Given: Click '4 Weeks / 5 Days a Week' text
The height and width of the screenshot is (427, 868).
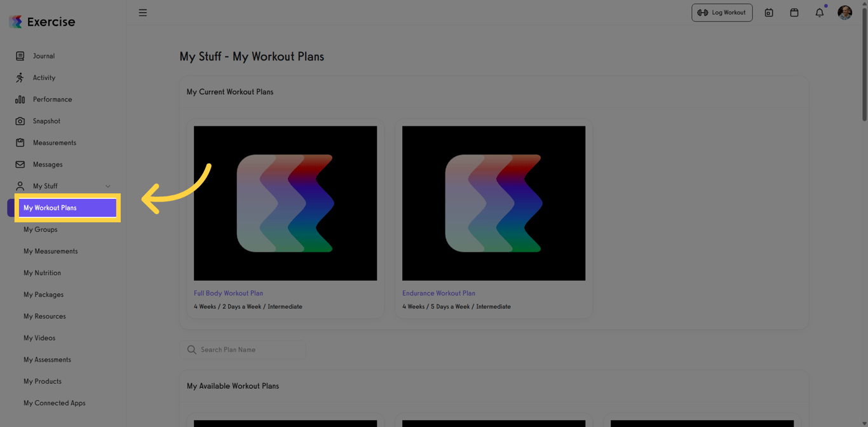Looking at the screenshot, I should 436,306.
